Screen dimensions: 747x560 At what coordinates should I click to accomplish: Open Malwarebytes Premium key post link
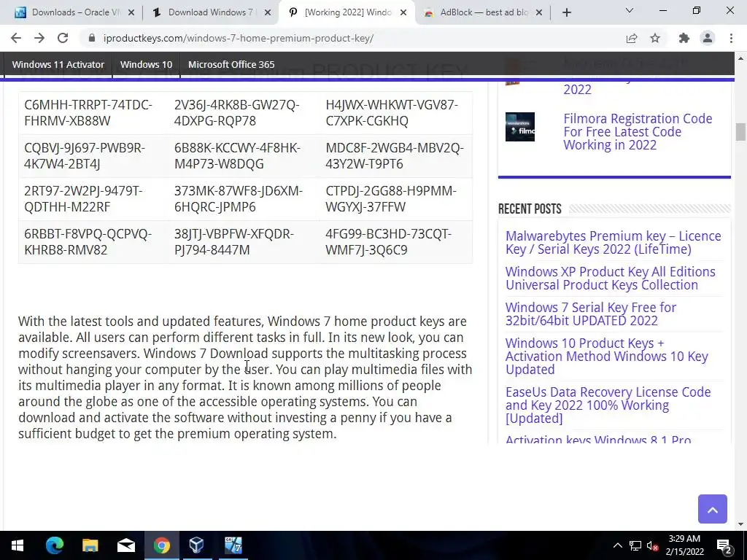613,242
